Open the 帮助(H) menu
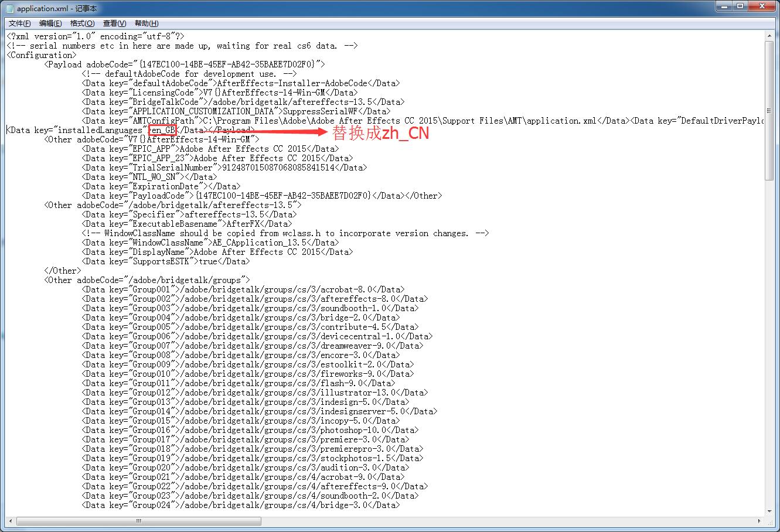Screen dimensions: 780x532 (147, 23)
